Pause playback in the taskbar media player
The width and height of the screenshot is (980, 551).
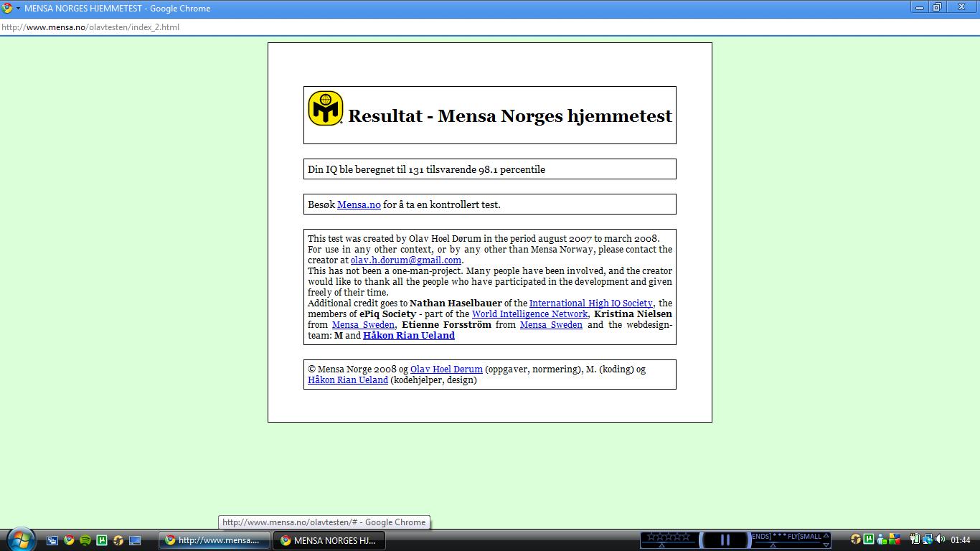[725, 540]
